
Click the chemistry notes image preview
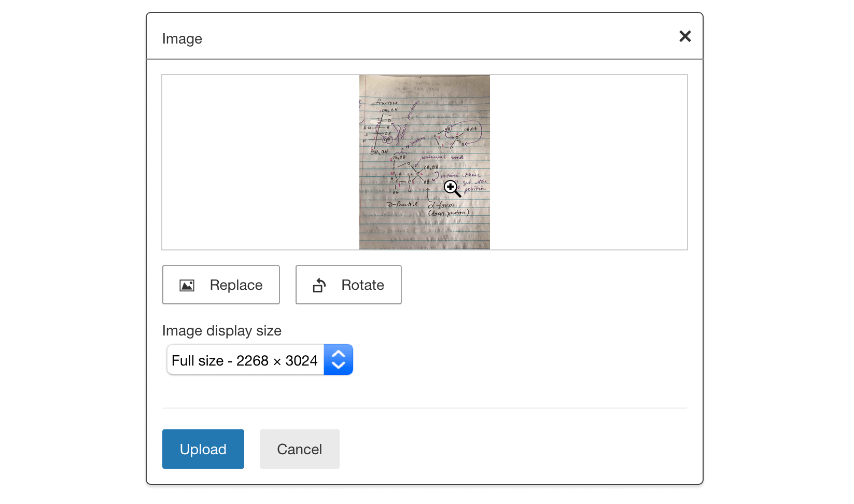point(424,162)
